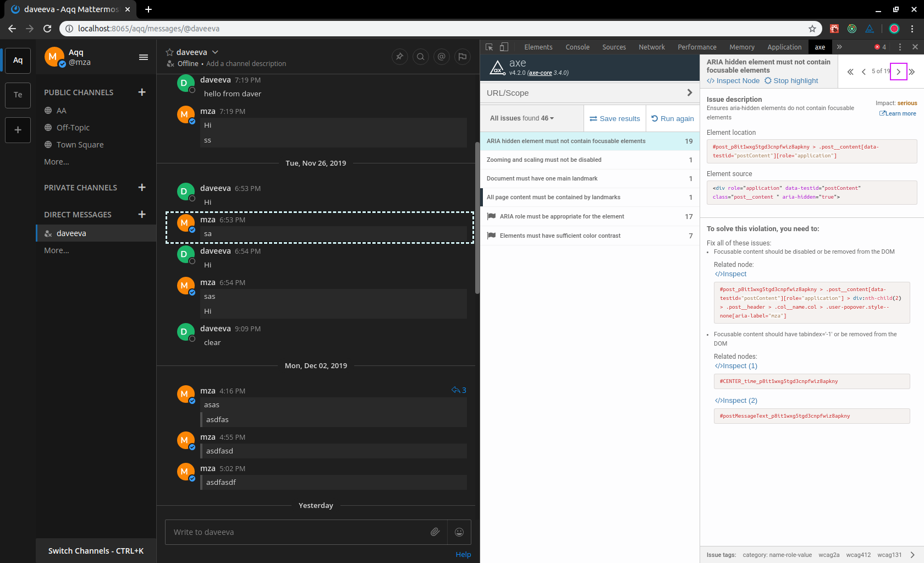Viewport: 924px width, 563px height.
Task: Open the channel name dropdown for daveeva
Action: tap(215, 52)
